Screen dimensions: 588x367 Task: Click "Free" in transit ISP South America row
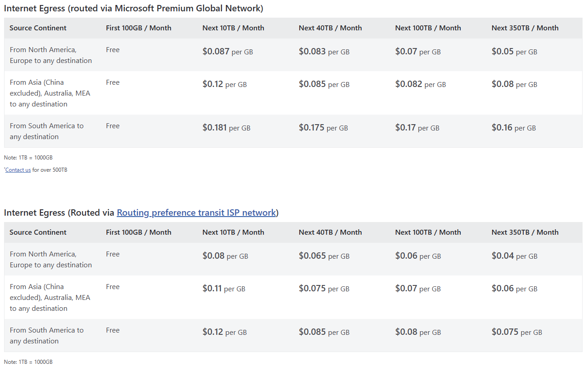113,330
